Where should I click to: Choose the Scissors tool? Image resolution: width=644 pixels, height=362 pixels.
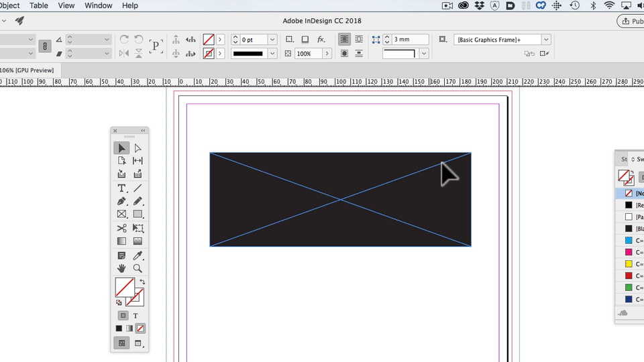121,228
